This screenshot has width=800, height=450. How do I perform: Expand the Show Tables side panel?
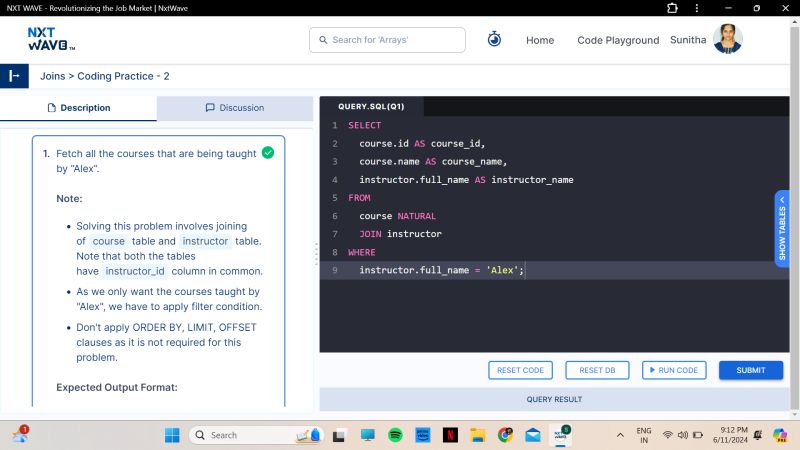pyautogui.click(x=782, y=229)
